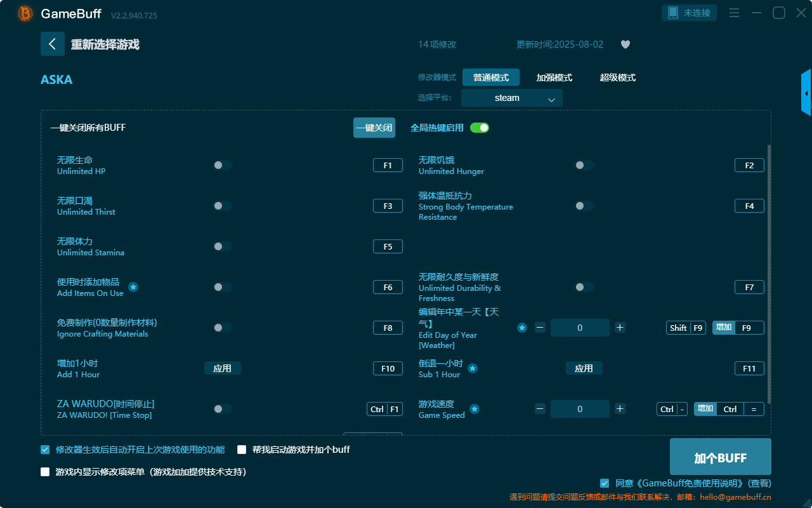This screenshot has height=508, width=812.
Task: Click 应用 for Add 1 Hour
Action: pyautogui.click(x=223, y=368)
